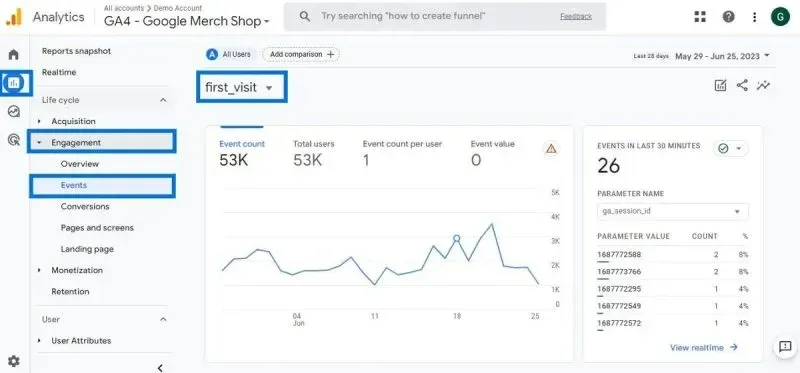Viewport: 800px width, 373px height.
Task: Select the Total users metric tab
Action: (x=313, y=153)
